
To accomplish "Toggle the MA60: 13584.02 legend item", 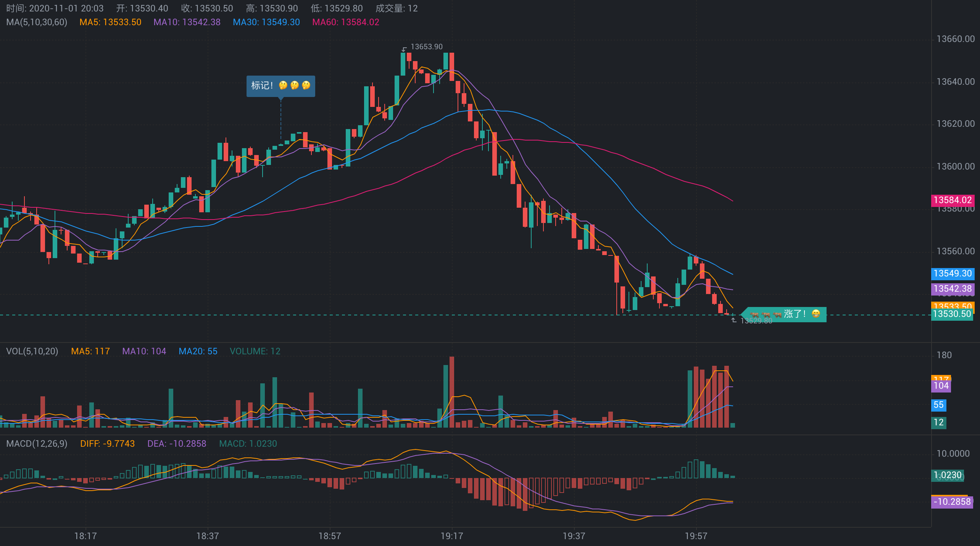I will pyautogui.click(x=345, y=22).
